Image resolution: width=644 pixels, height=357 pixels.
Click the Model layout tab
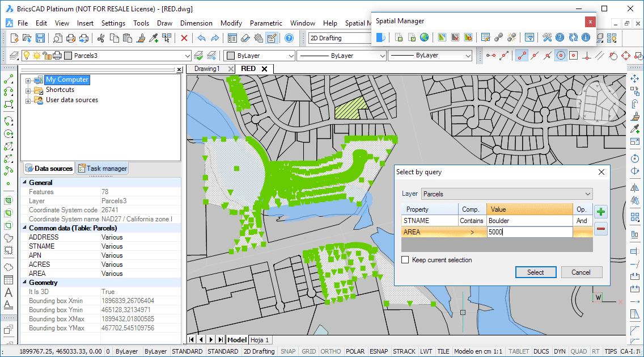(x=237, y=340)
